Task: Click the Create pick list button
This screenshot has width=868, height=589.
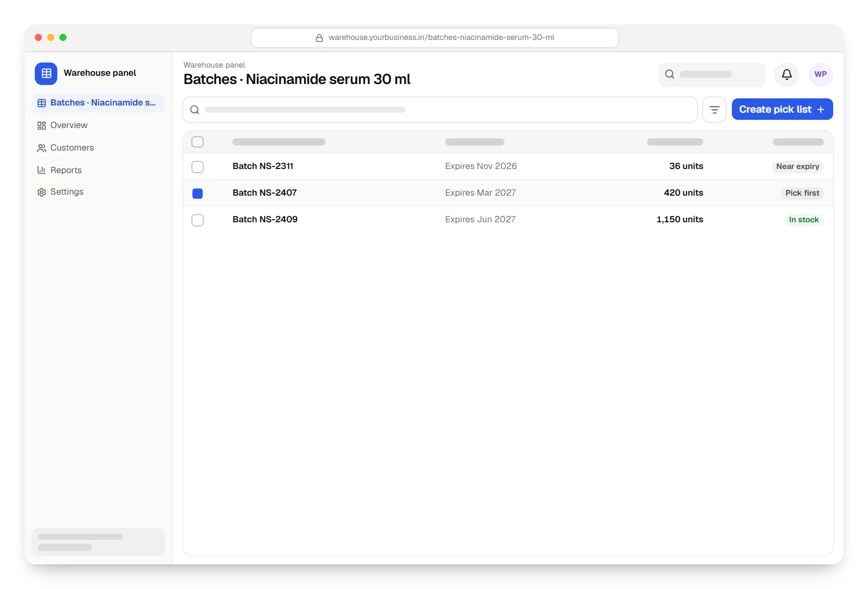Action: (782, 109)
